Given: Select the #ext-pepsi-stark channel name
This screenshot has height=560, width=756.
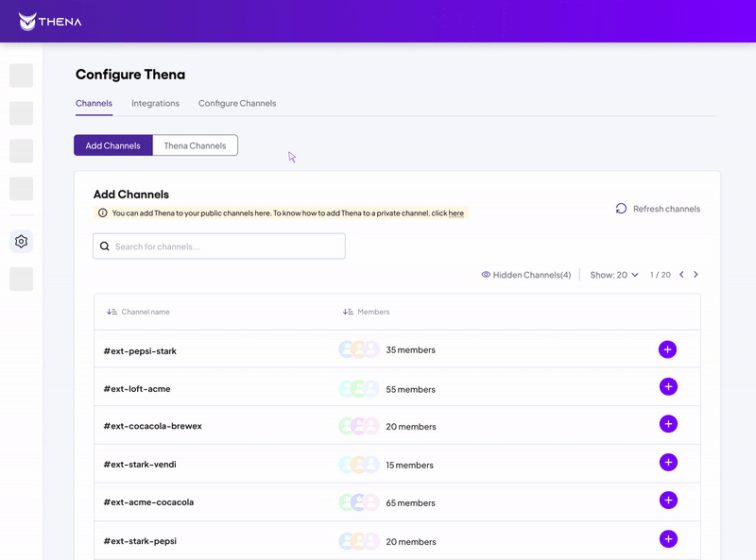Looking at the screenshot, I should 140,351.
